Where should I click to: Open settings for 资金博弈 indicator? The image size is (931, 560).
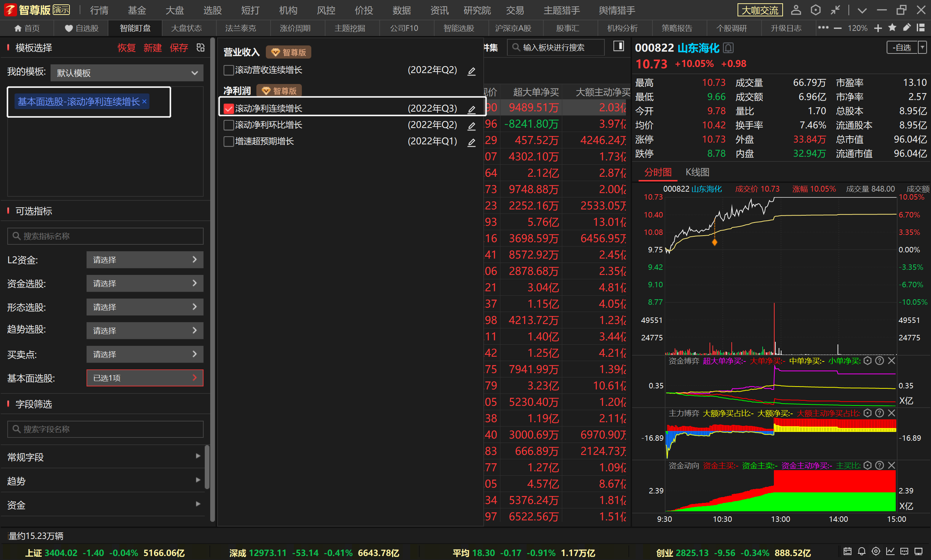coord(867,361)
